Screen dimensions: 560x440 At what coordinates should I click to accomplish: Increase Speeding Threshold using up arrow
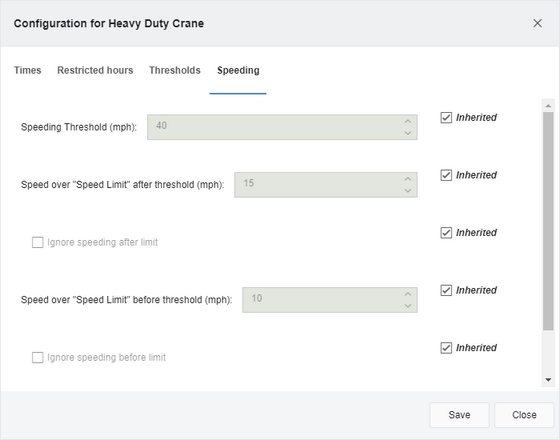tap(408, 121)
